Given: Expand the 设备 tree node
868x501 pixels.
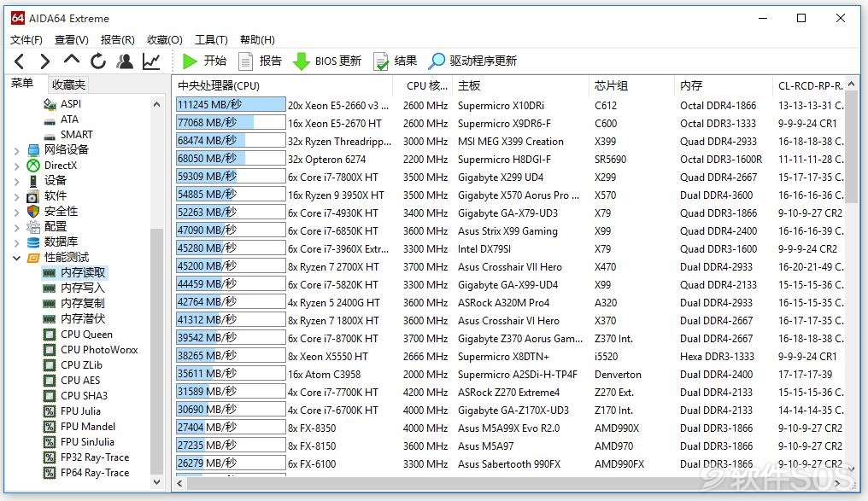Looking at the screenshot, I should click(16, 181).
